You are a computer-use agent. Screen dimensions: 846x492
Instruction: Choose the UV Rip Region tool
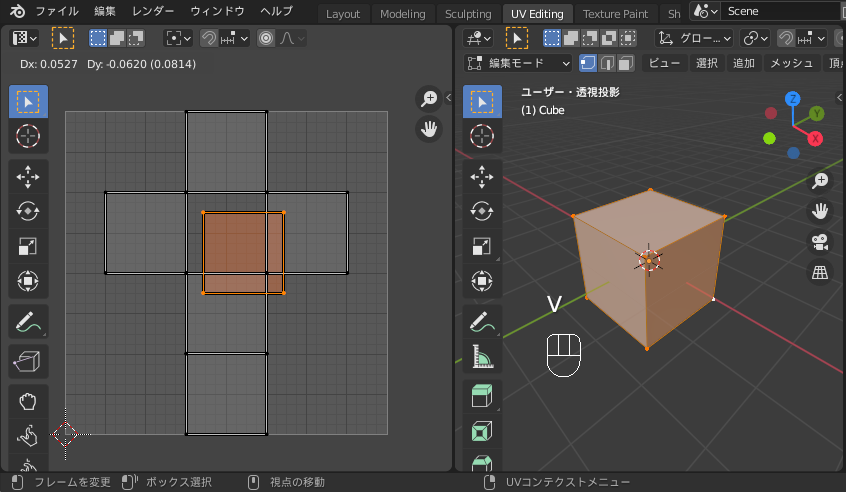[x=28, y=361]
